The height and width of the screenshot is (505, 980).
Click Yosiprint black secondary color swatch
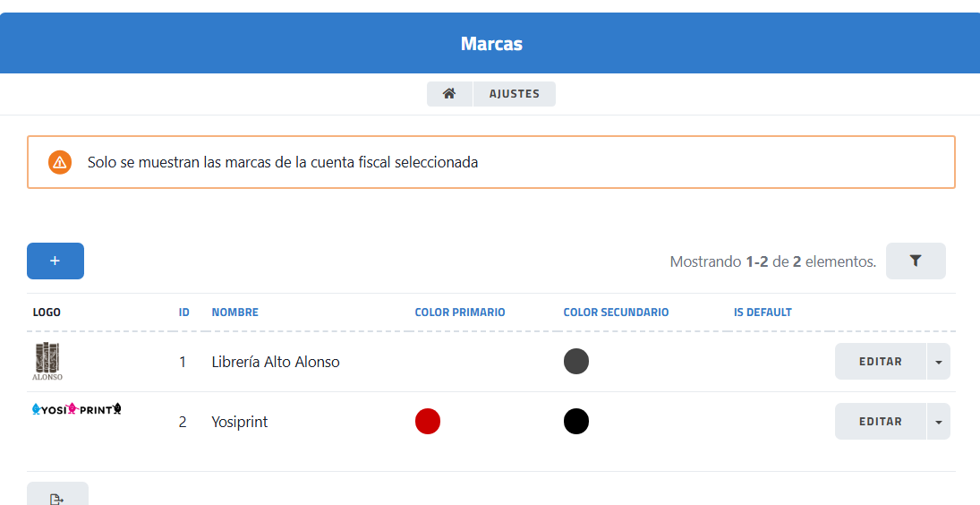pyautogui.click(x=576, y=421)
